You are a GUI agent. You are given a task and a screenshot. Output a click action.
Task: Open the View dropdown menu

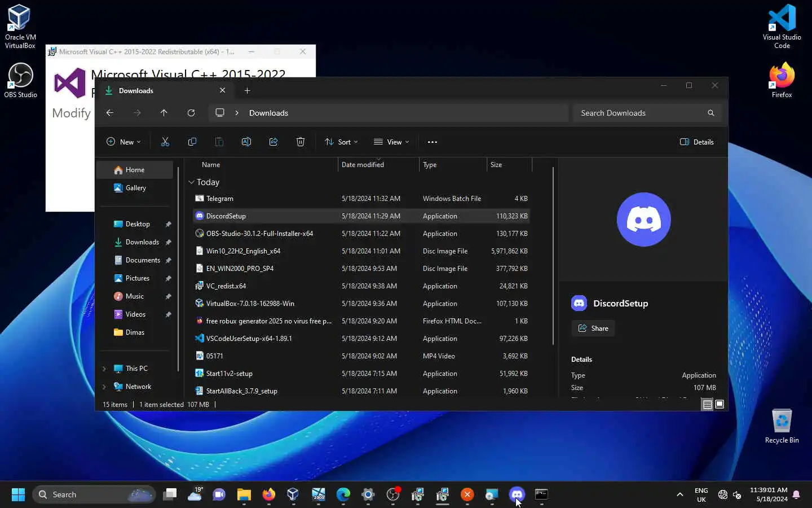[x=391, y=142]
